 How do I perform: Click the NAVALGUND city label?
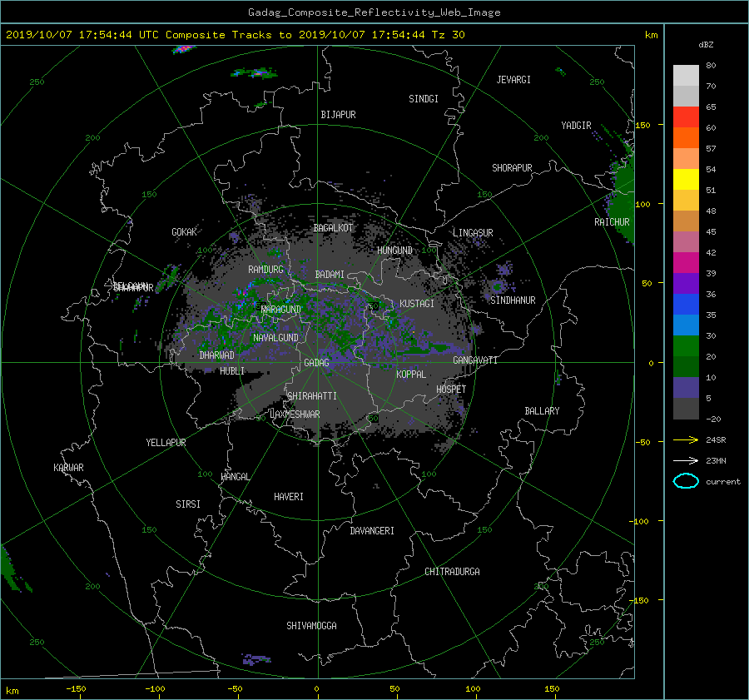[x=275, y=338]
